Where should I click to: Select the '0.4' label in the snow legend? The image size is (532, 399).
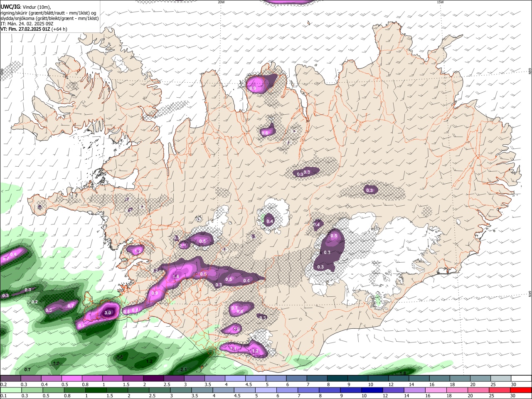(x=44, y=384)
